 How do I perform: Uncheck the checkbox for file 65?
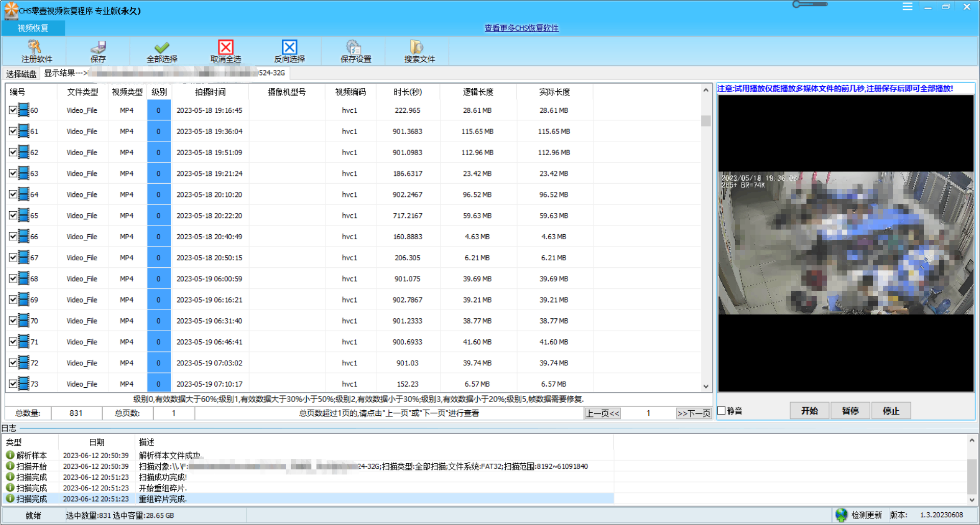13,215
